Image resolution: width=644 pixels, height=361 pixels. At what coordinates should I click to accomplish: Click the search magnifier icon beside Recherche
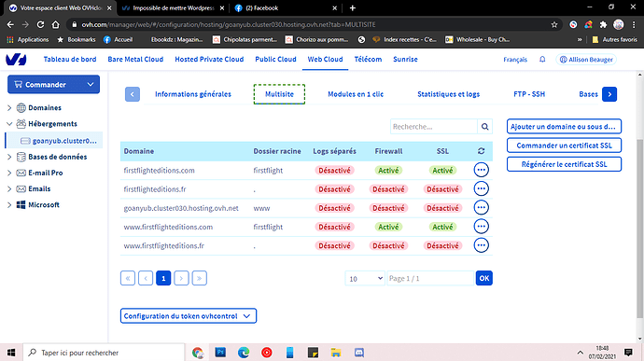pos(484,127)
